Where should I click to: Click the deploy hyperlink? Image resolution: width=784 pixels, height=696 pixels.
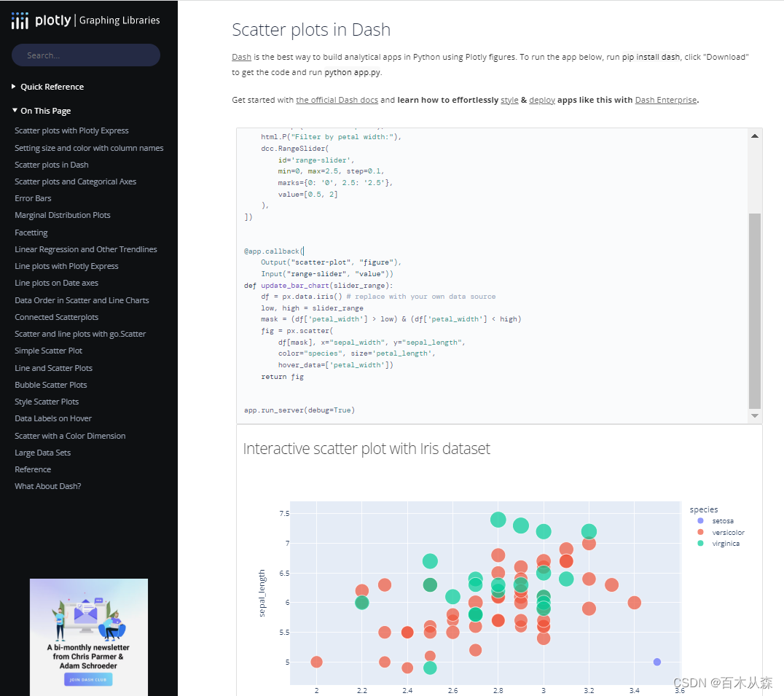pyautogui.click(x=542, y=100)
